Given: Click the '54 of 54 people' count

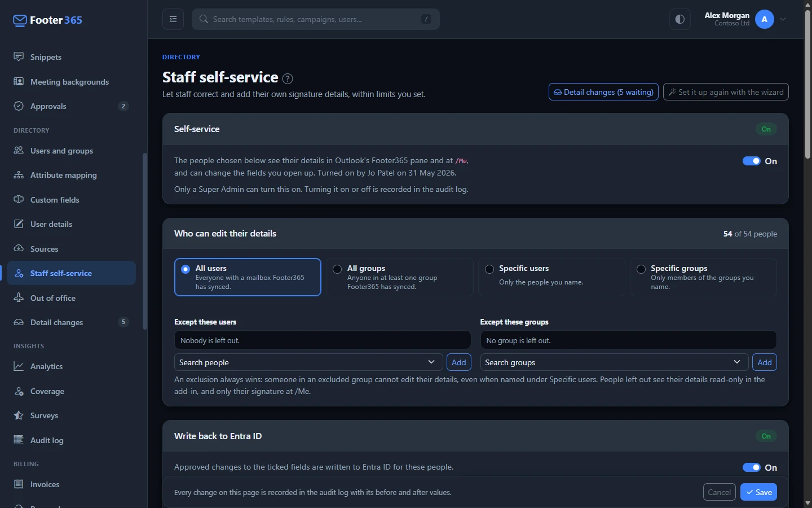Looking at the screenshot, I should [750, 234].
